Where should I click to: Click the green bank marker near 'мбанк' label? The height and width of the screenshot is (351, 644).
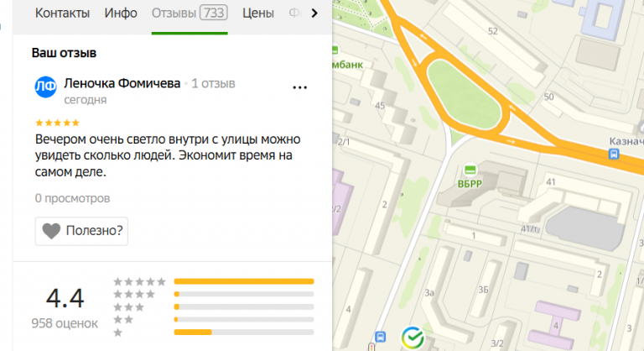pos(335,50)
